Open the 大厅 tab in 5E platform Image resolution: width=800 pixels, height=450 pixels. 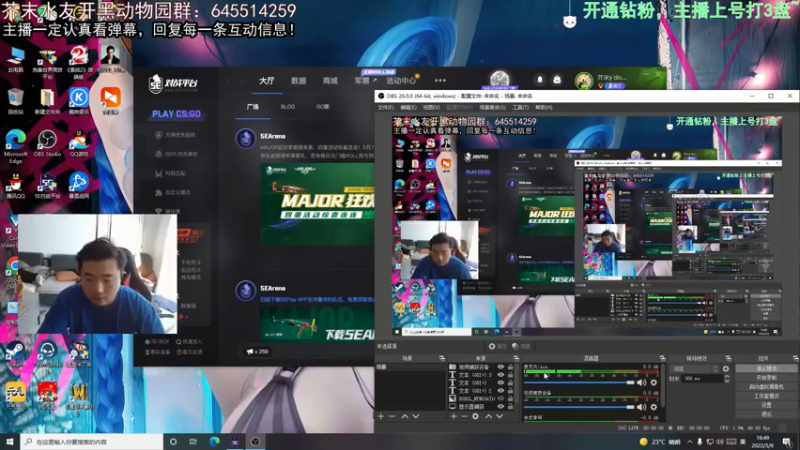pos(266,81)
